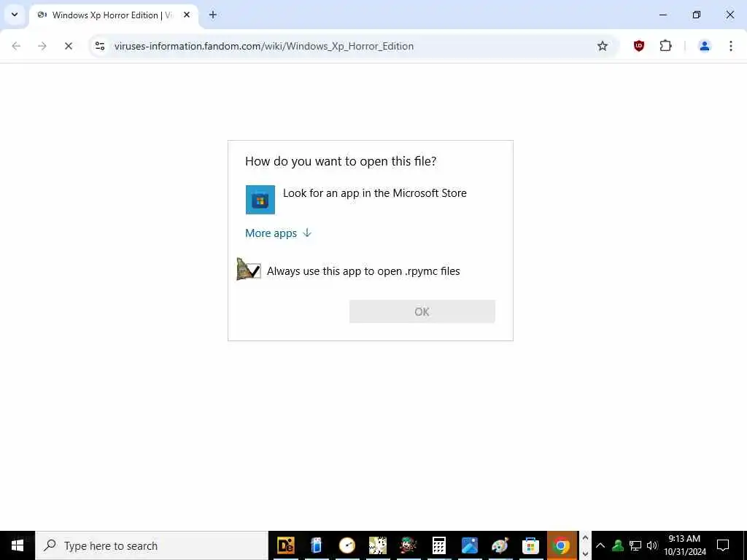This screenshot has width=747, height=560.
Task: Open the De app in taskbar
Action: pyautogui.click(x=286, y=545)
